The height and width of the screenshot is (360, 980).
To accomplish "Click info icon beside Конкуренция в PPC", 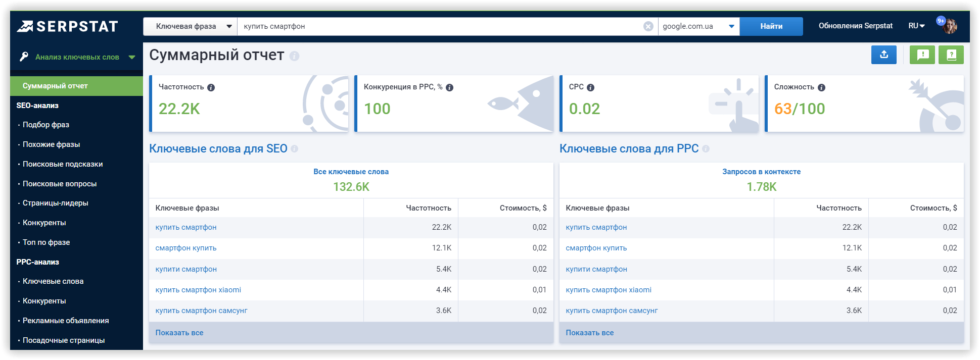I will pos(449,87).
